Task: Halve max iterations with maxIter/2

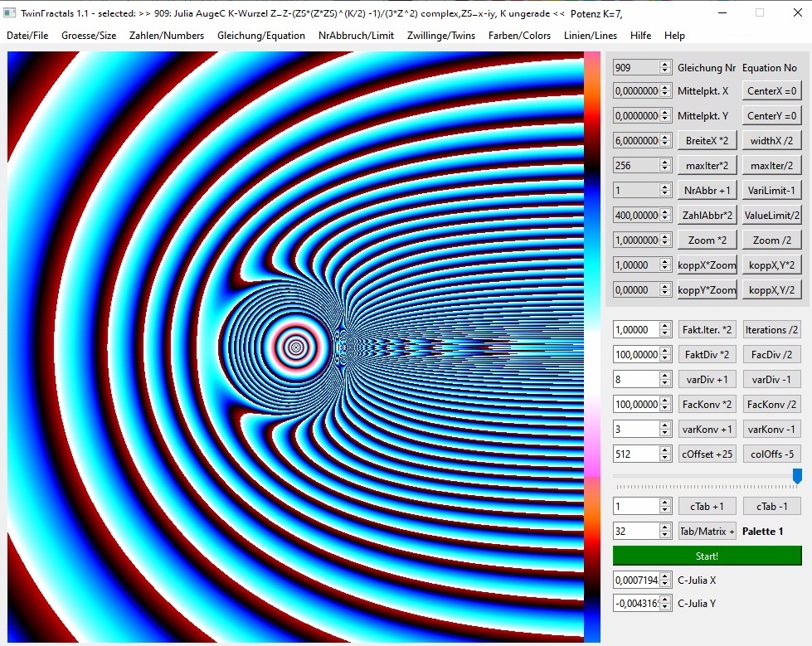Action: click(x=771, y=165)
